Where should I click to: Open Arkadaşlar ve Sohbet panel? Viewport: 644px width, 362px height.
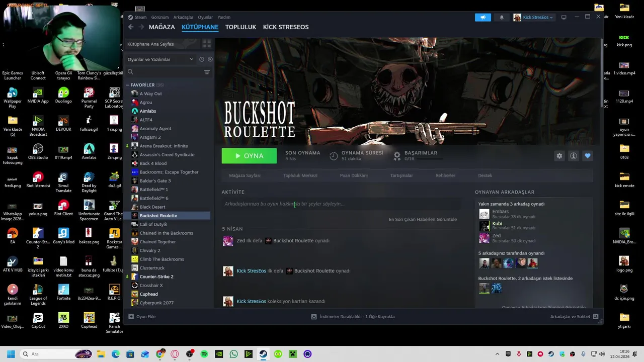click(x=574, y=317)
